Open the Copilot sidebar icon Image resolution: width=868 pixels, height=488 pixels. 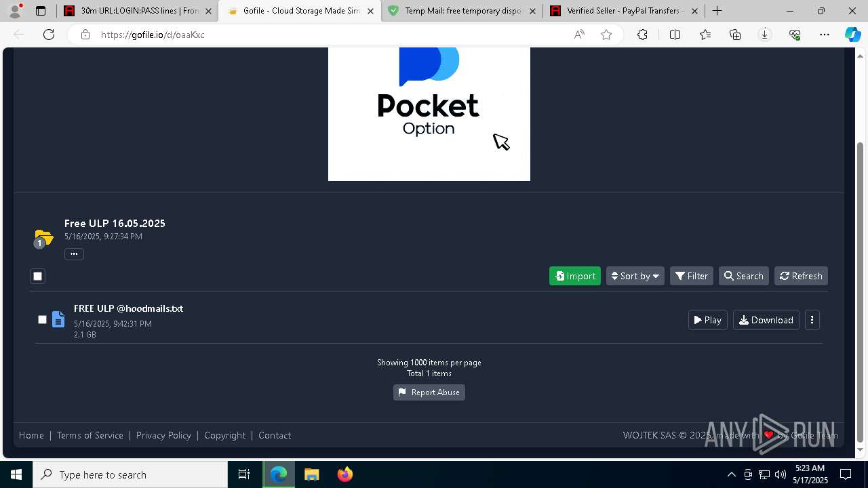pyautogui.click(x=852, y=35)
